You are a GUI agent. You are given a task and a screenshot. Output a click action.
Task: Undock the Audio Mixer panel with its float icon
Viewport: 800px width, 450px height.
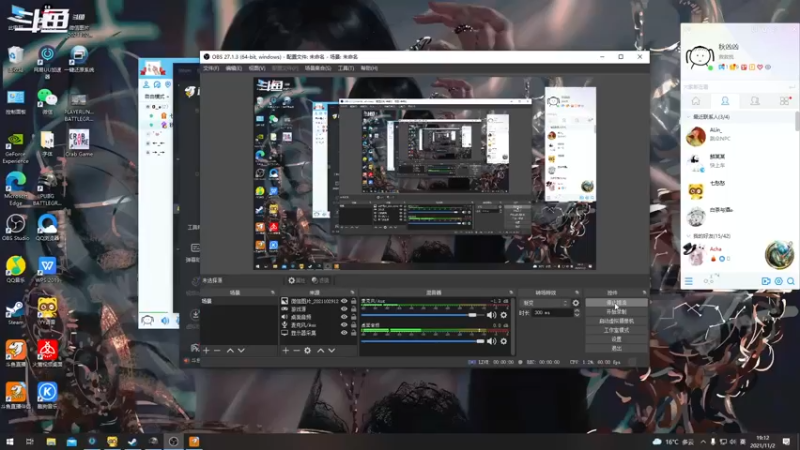511,293
